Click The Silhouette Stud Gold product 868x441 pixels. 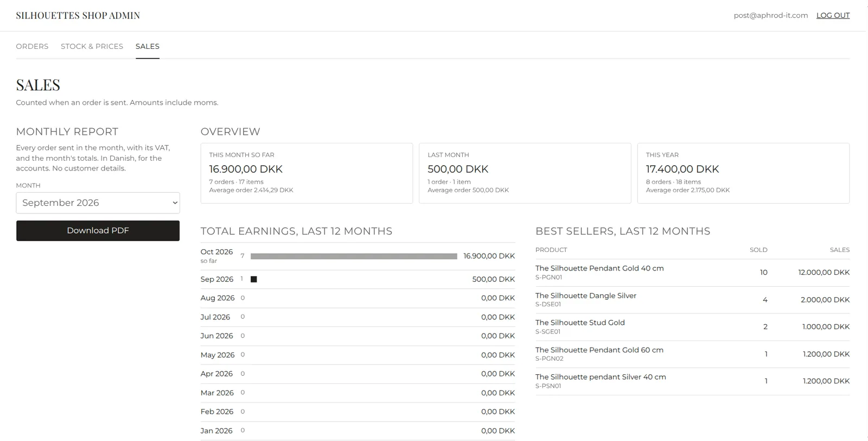[x=580, y=323]
